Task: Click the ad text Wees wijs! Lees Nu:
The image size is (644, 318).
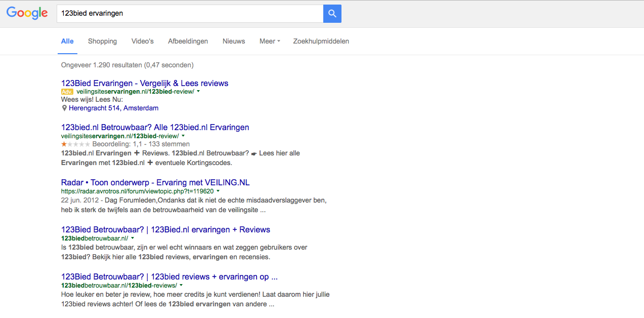Action: pyautogui.click(x=92, y=100)
